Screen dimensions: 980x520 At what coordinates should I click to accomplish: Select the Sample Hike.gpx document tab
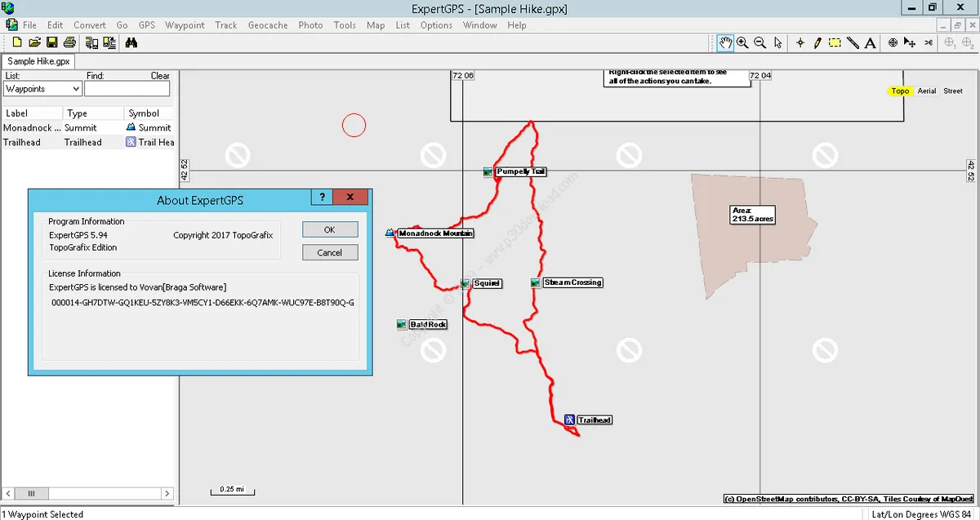pyautogui.click(x=39, y=61)
